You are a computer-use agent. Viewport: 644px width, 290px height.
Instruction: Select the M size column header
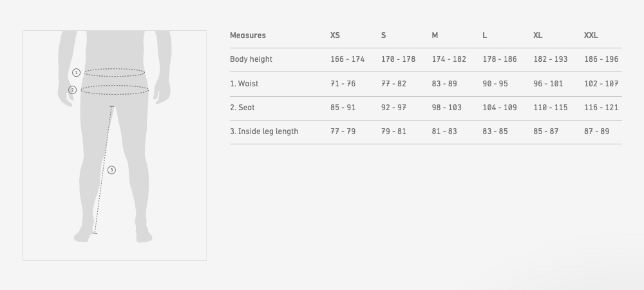click(x=435, y=35)
